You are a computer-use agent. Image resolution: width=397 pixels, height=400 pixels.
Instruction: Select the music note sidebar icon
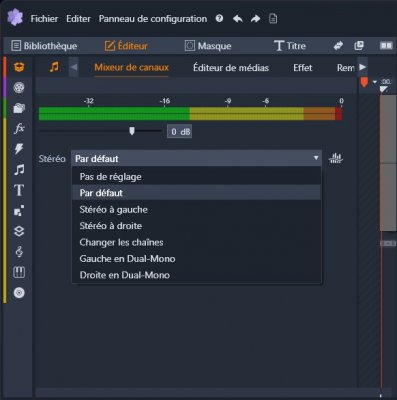pos(19,170)
